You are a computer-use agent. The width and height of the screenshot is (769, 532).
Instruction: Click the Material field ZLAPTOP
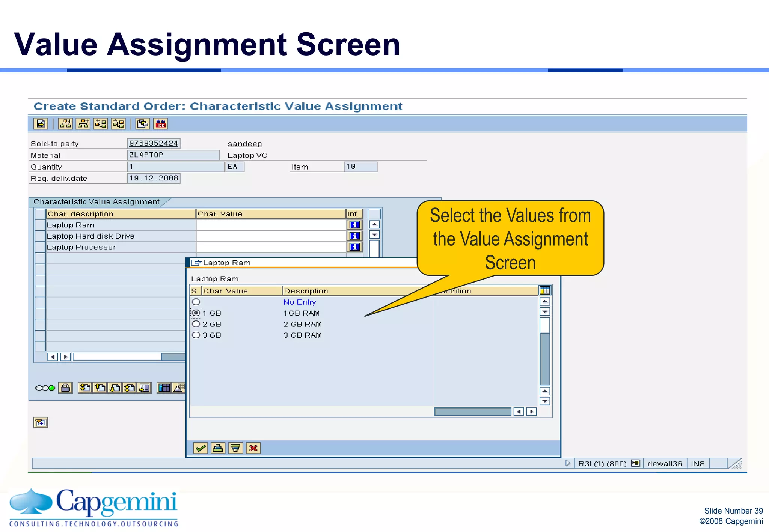(x=173, y=155)
